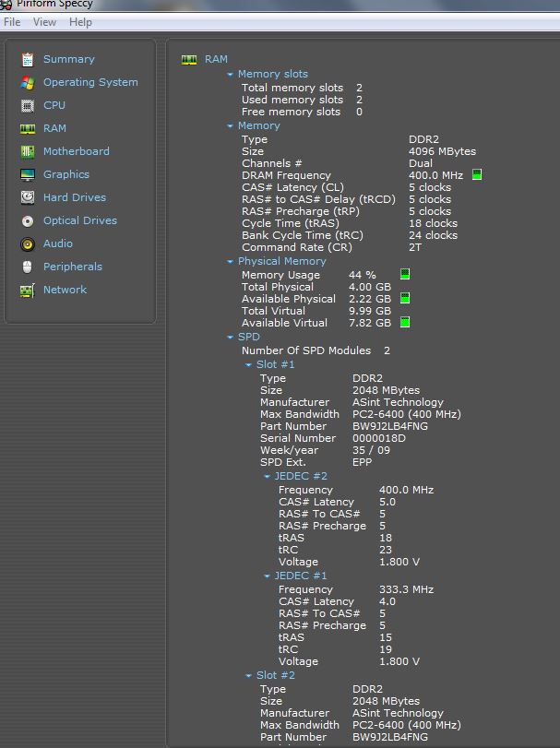Click the RAM stick icon in sidebar

pos(28,128)
